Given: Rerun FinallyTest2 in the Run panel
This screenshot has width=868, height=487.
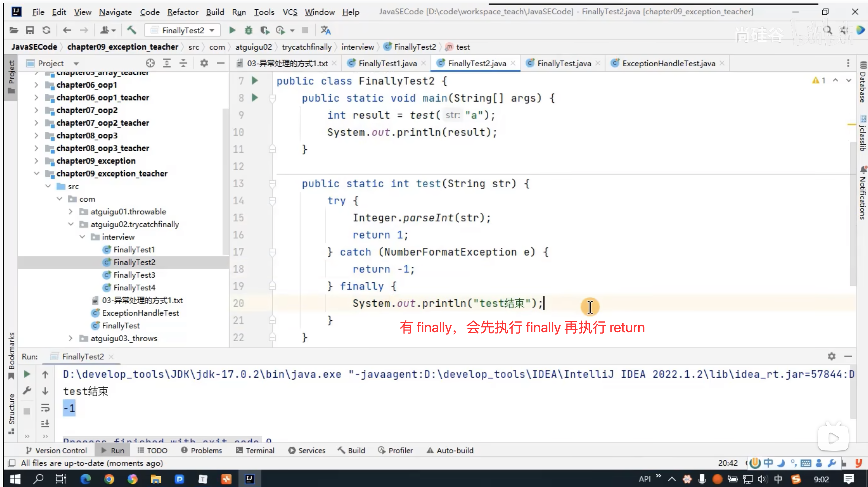Looking at the screenshot, I should 27,374.
